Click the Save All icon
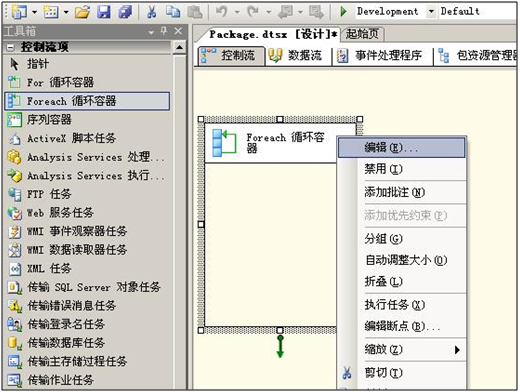520x392 pixels. click(125, 12)
